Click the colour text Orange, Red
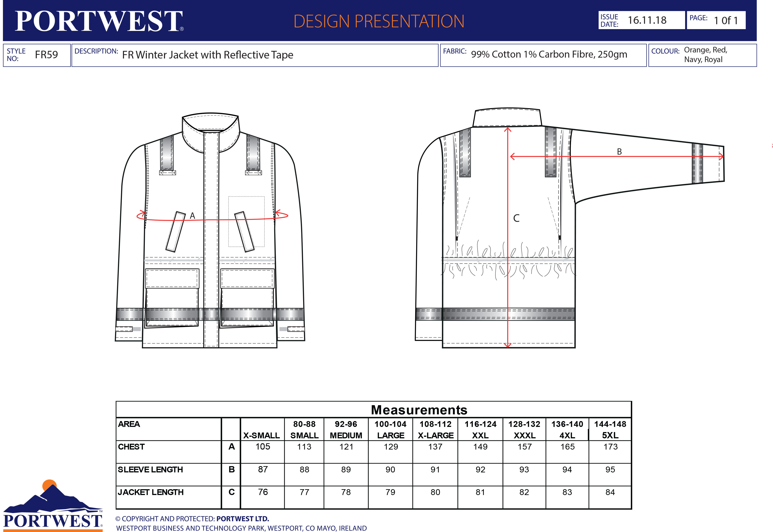Image resolution: width=773 pixels, height=532 pixels. coord(706,50)
